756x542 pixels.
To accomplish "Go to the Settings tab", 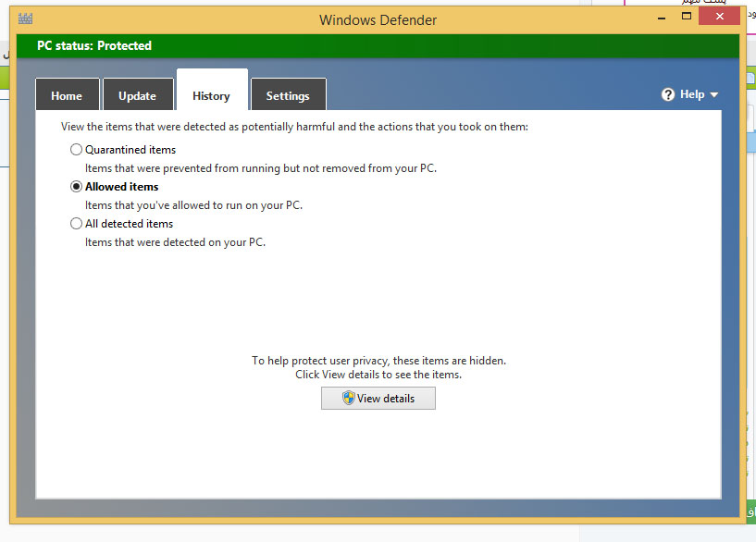I will coord(289,95).
